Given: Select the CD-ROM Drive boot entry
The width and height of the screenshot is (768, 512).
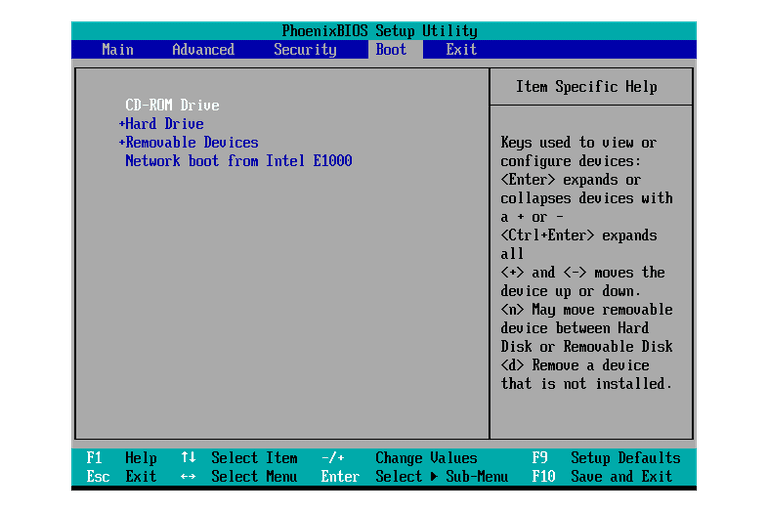Looking at the screenshot, I should (x=172, y=105).
